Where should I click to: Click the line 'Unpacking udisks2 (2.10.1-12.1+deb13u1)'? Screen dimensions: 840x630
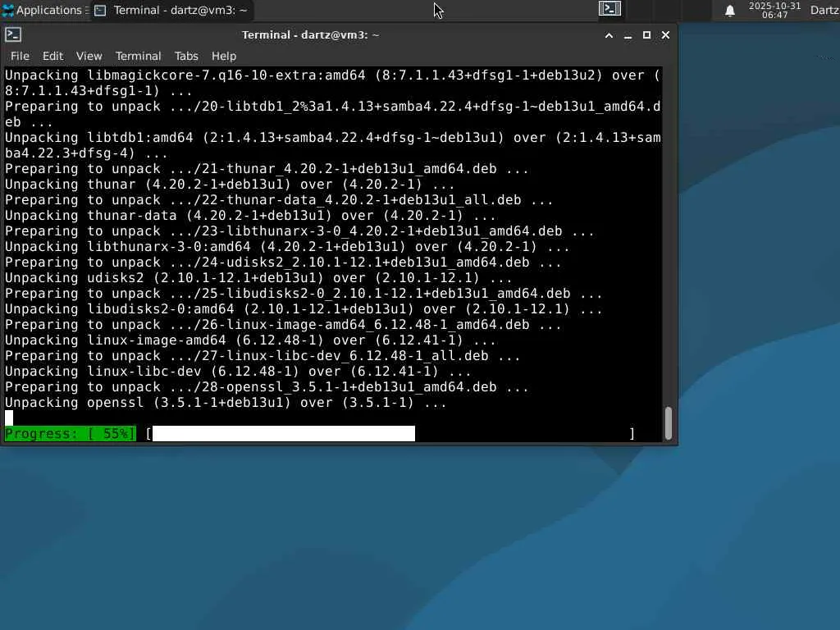click(258, 277)
